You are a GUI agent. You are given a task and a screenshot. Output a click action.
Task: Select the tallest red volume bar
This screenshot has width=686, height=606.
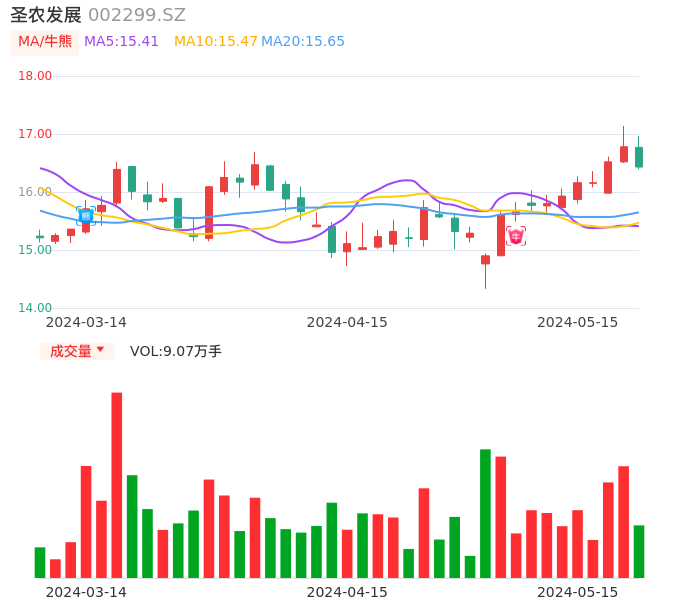[117, 485]
